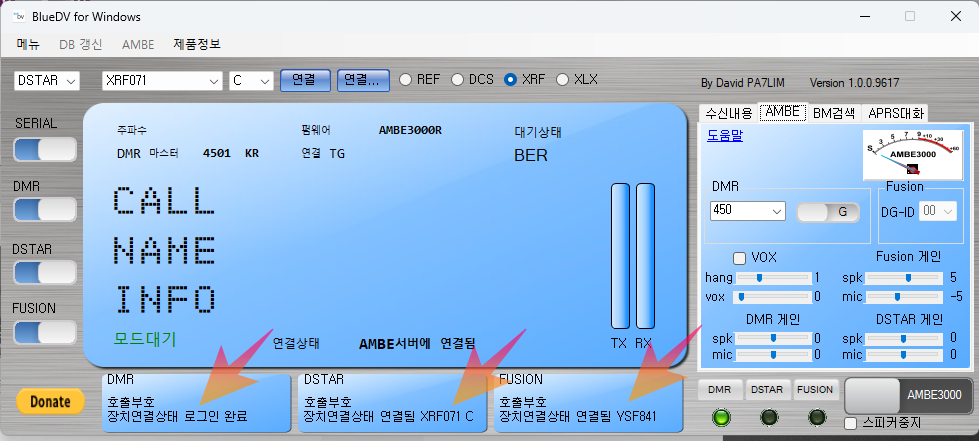Adjust the Fusion 게인 mic slider

pyautogui.click(x=903, y=296)
